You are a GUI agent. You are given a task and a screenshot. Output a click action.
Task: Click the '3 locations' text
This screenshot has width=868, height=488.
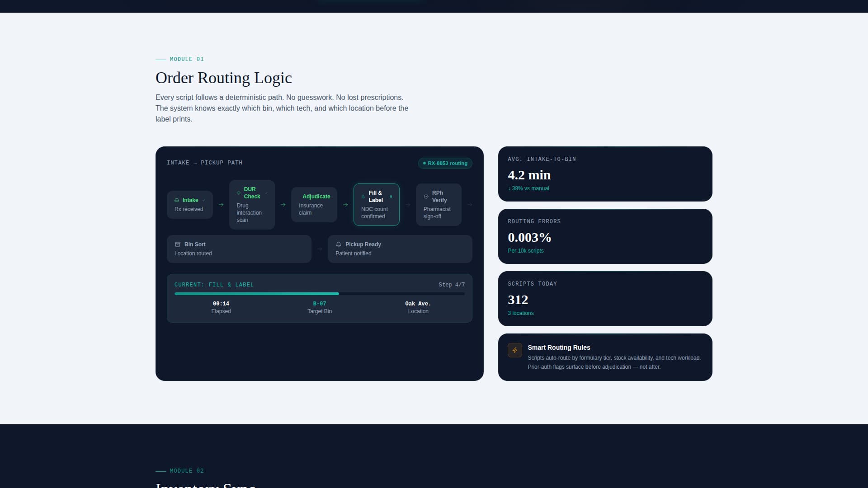520,313
